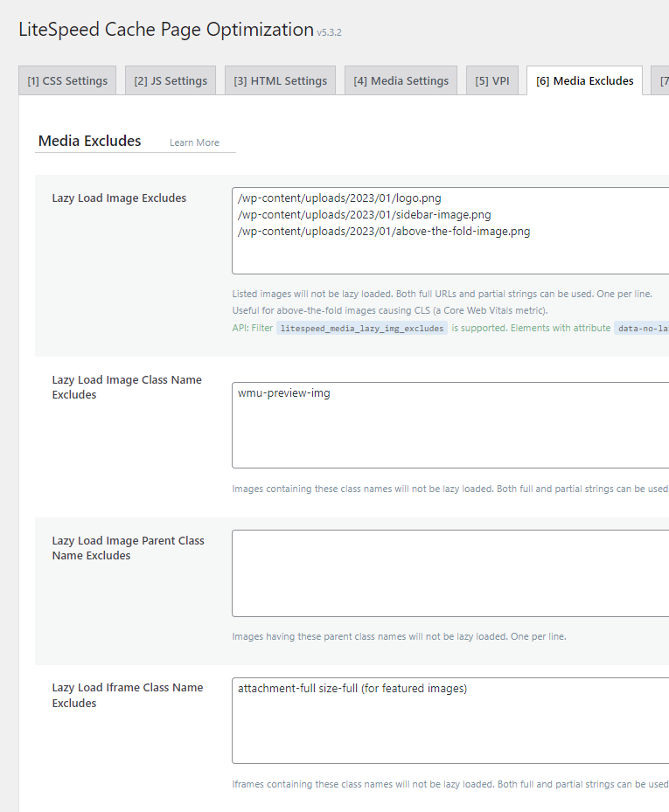The width and height of the screenshot is (669, 812).
Task: Open the [1] CSS Settings tab
Action: (x=67, y=80)
